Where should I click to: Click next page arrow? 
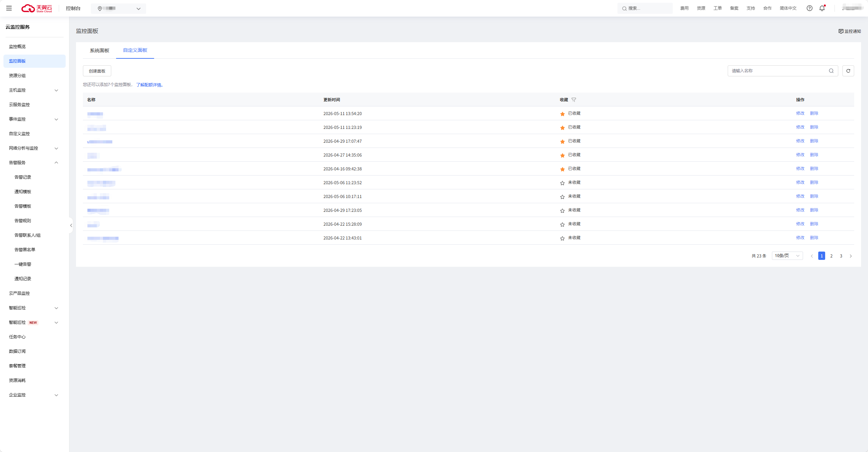coord(851,256)
